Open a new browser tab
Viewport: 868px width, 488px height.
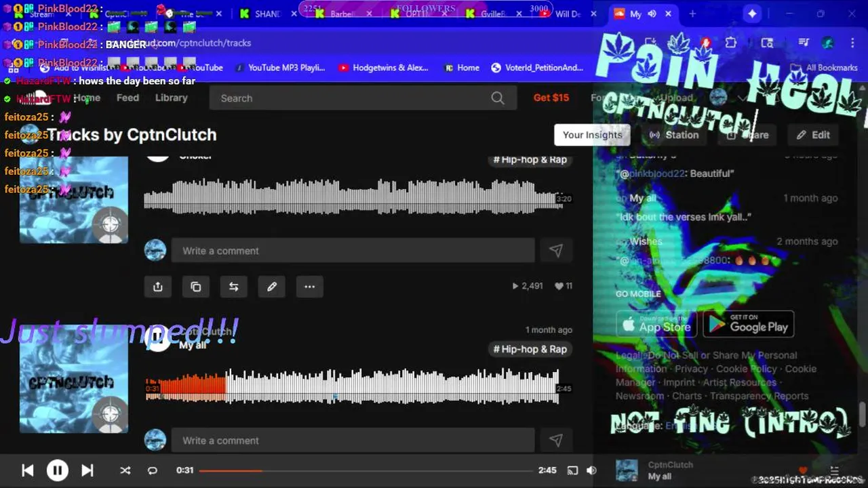pos(692,14)
